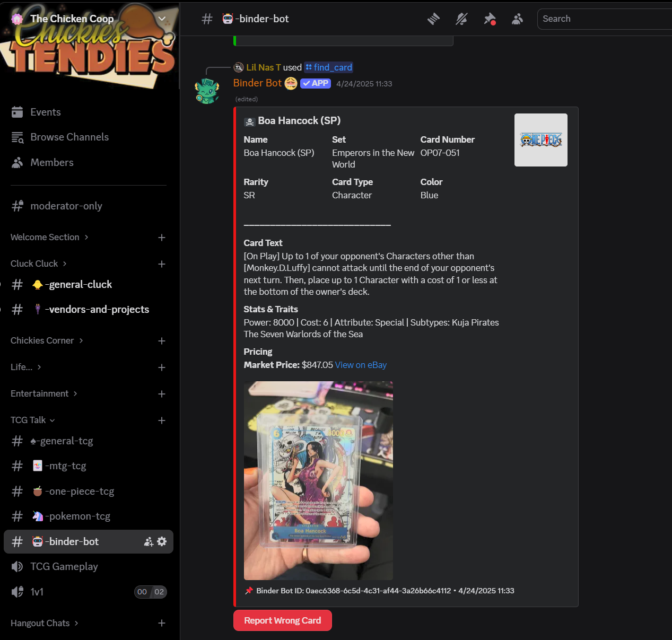Open the vendors-and-projects channel

[89, 310]
